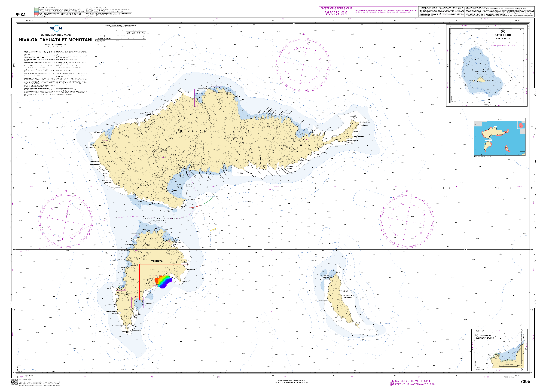
Task: Click the WGS 84 geodetic system label
Action: coord(336,13)
